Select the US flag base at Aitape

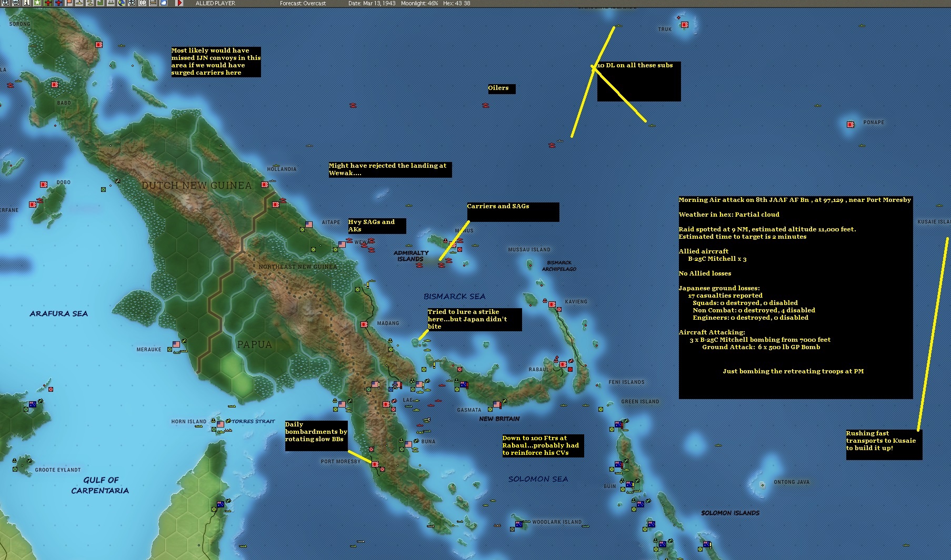point(309,225)
